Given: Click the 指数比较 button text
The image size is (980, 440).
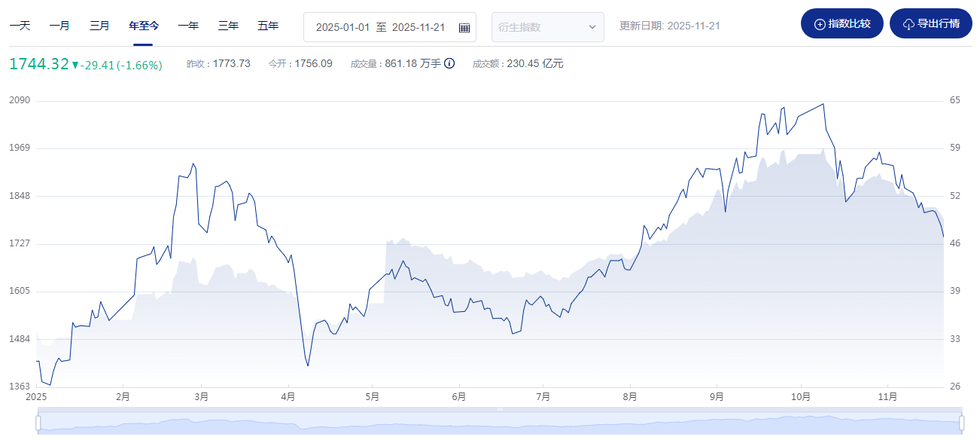Looking at the screenshot, I should pyautogui.click(x=849, y=24).
